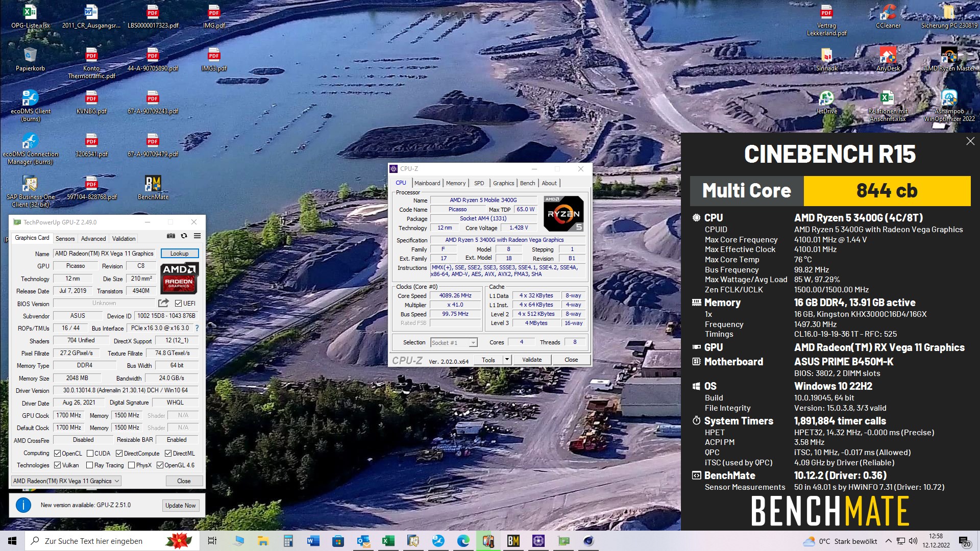Viewport: 980px width, 551px height.
Task: Click Lookup button in GPU-Z
Action: coord(179,253)
